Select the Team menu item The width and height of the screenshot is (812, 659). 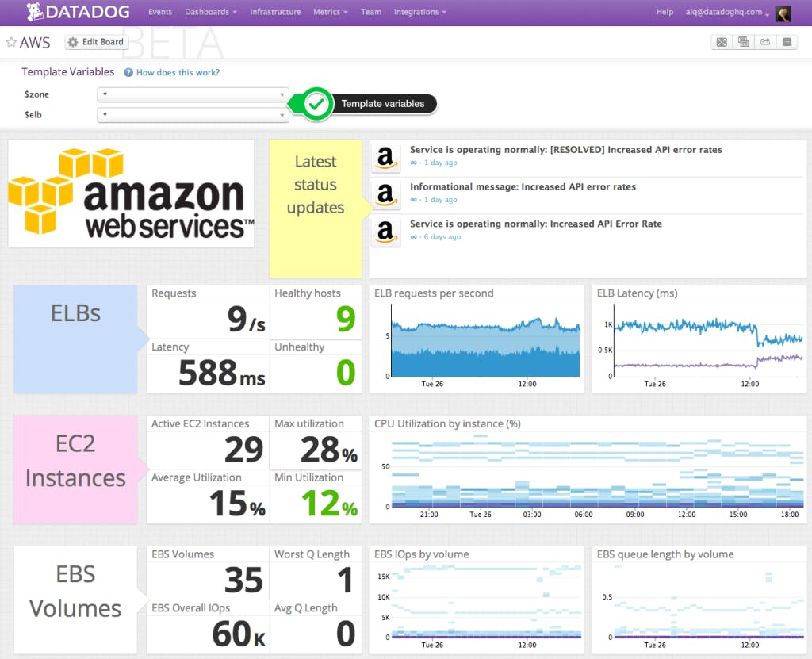click(371, 12)
